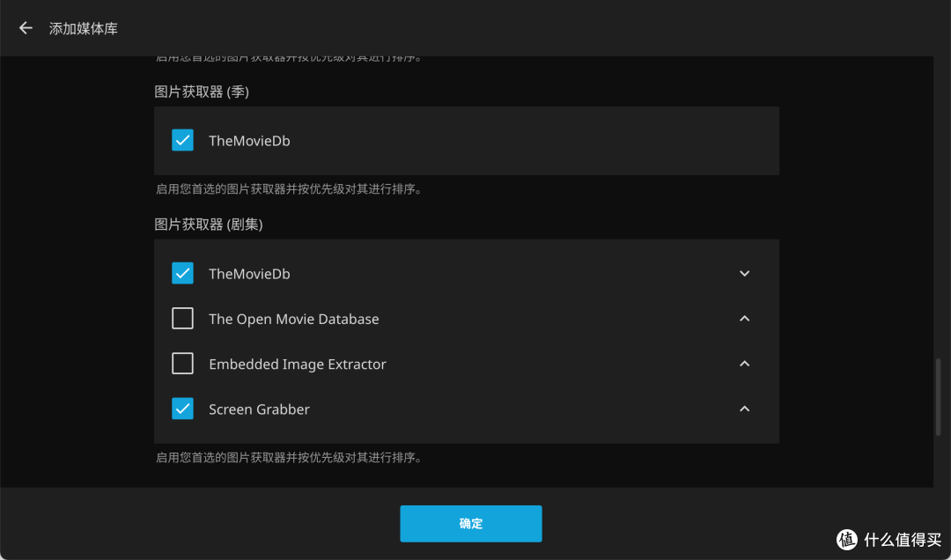
Task: Enable Embedded Image Extractor checkbox
Action: coord(182,364)
